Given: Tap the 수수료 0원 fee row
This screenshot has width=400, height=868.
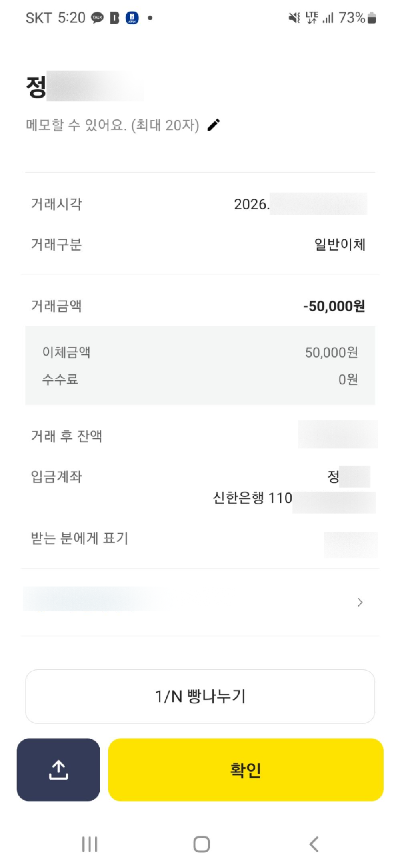Looking at the screenshot, I should pyautogui.click(x=200, y=379).
